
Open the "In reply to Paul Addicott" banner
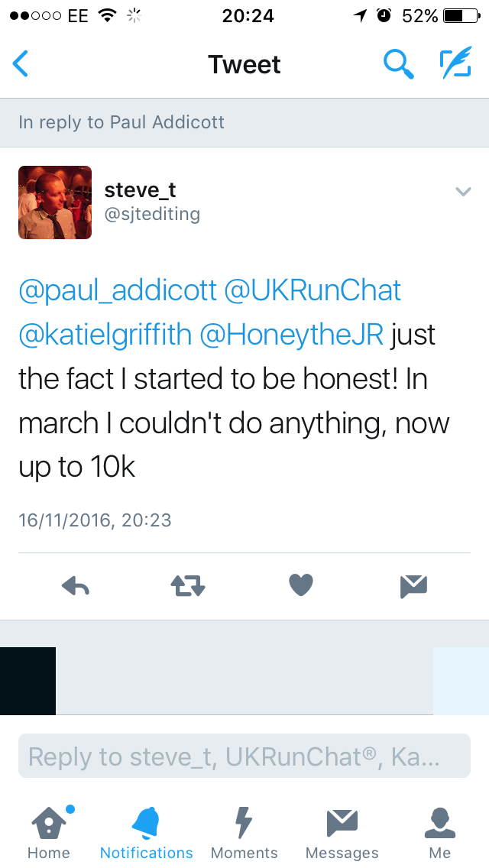(x=122, y=122)
